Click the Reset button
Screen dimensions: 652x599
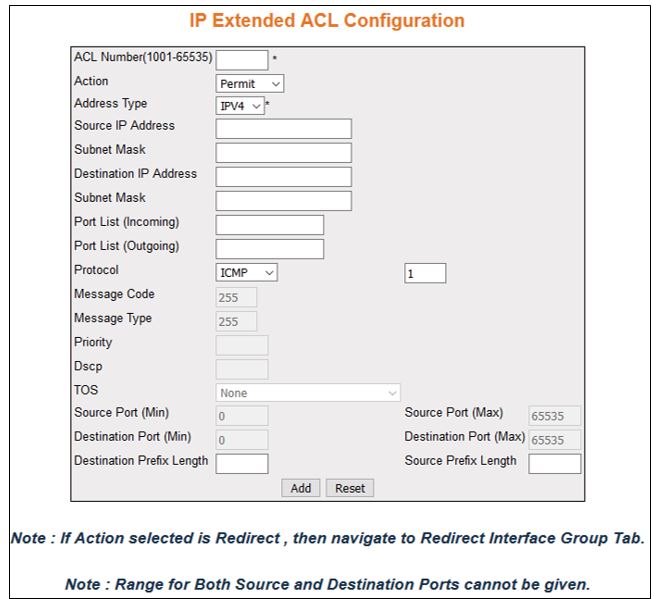pyautogui.click(x=350, y=488)
